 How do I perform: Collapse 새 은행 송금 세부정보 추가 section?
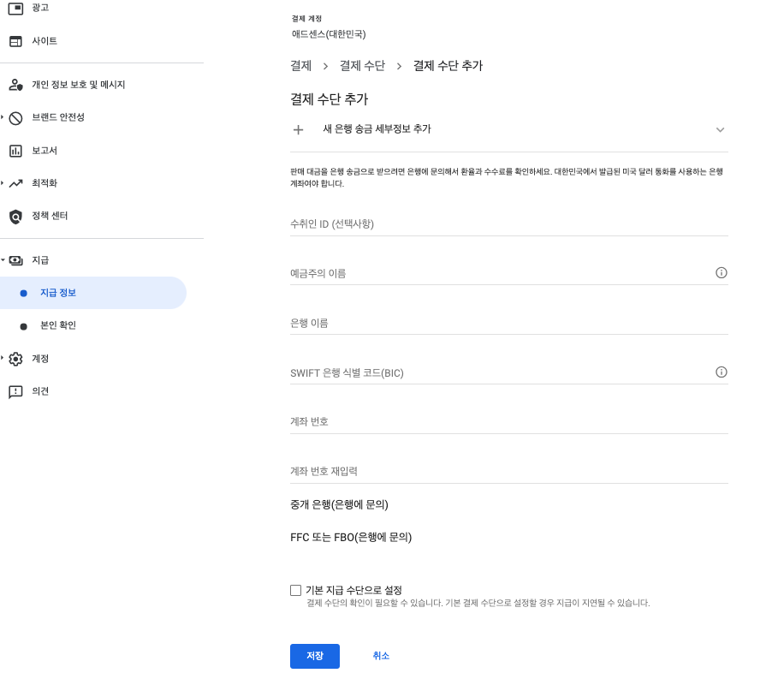click(720, 129)
